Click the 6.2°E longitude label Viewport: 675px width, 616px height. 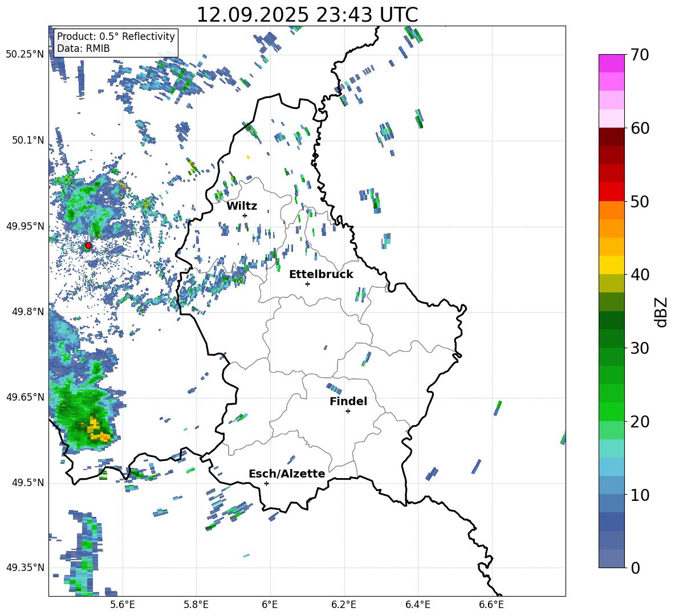[344, 605]
